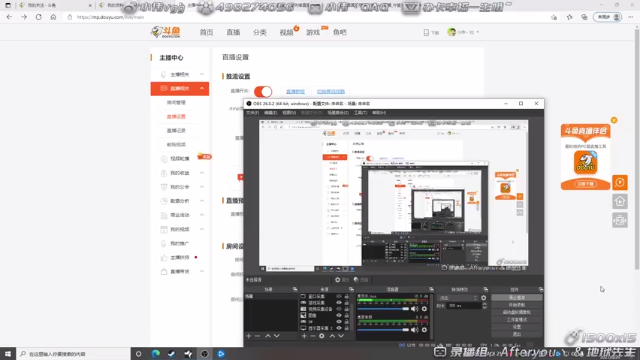Open OBS 帮助(H) menu
Screen dimensions: 640x360
(379, 113)
